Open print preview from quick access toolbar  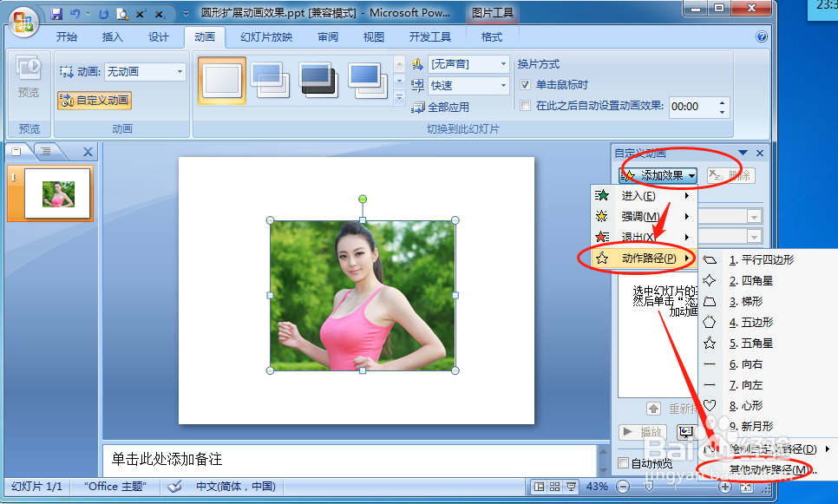tap(122, 13)
